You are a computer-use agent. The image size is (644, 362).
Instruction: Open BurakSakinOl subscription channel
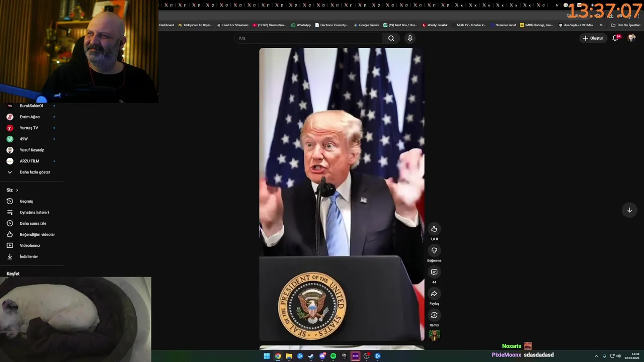pos(31,106)
